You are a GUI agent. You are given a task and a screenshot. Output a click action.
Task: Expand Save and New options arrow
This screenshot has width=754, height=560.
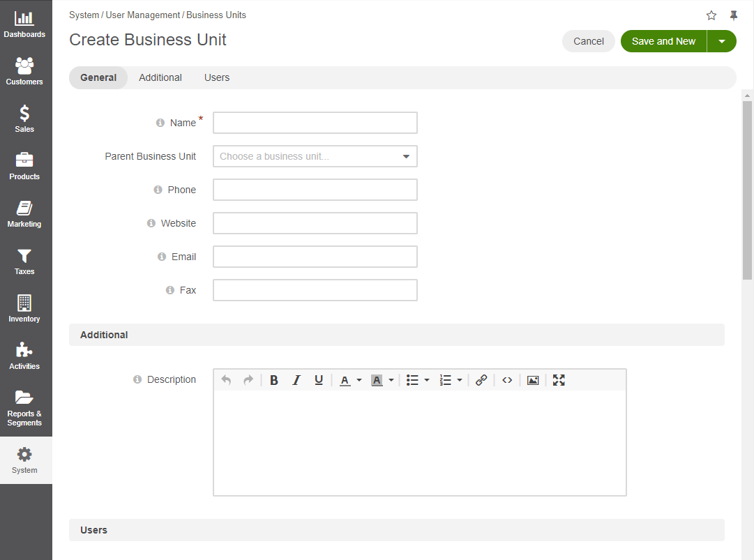(x=722, y=41)
